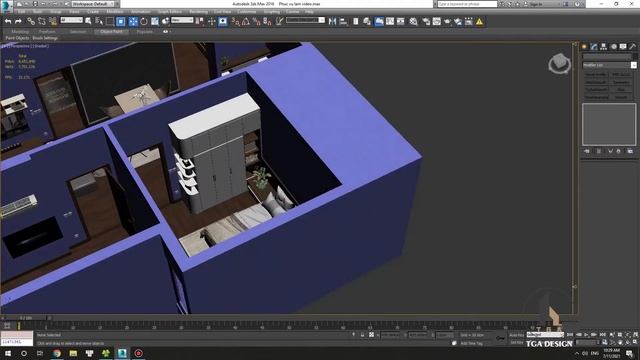Activate the Select and Rotate tool
640x360 pixels.
pos(144,21)
